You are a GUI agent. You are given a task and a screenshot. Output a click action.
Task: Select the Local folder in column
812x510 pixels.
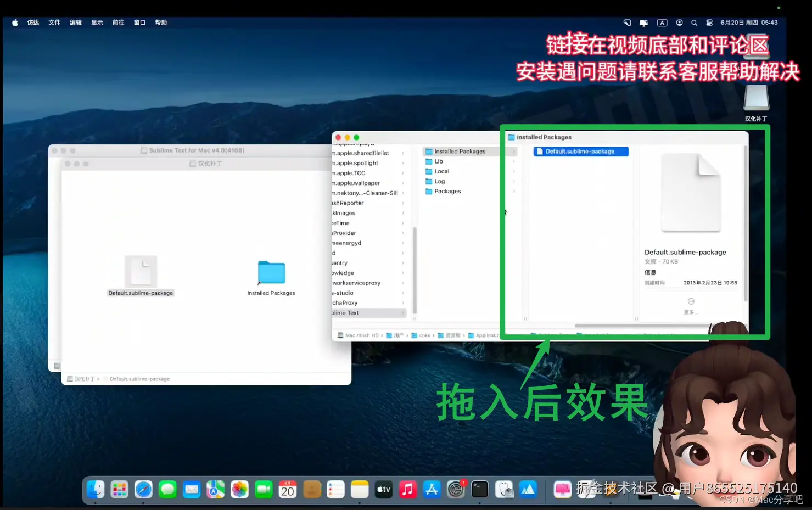(470, 171)
